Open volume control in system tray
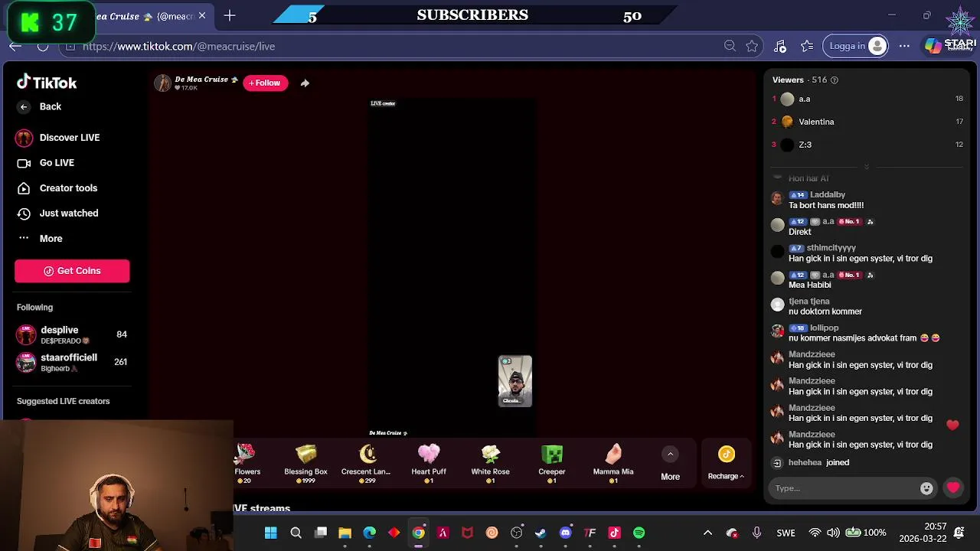Image resolution: width=980 pixels, height=551 pixels. coord(833,533)
